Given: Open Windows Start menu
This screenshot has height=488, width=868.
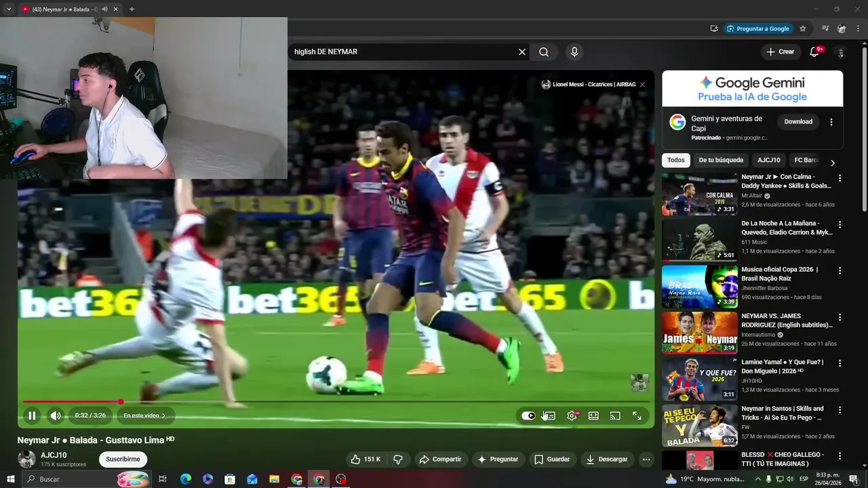Looking at the screenshot, I should click(10, 479).
